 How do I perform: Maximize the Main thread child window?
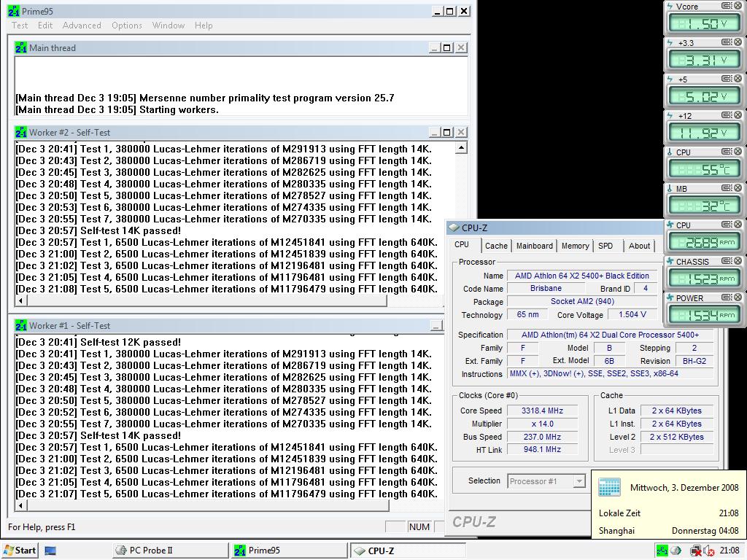pyautogui.click(x=447, y=47)
